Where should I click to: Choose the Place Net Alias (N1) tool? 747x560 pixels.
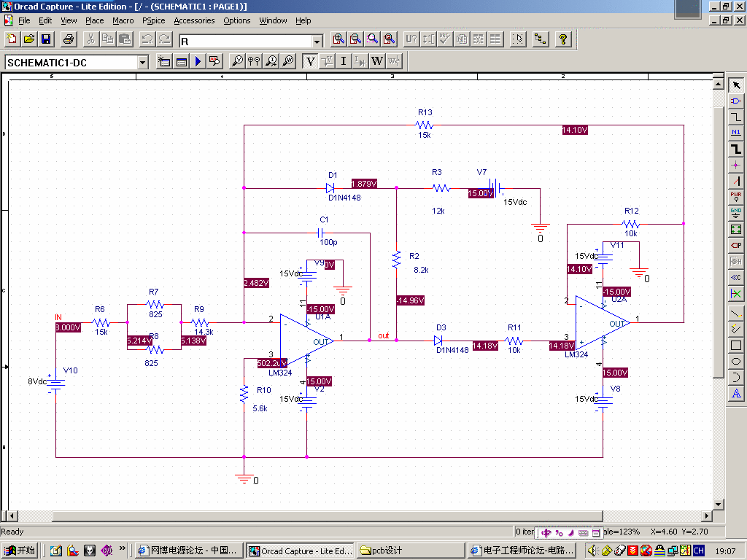coord(736,133)
